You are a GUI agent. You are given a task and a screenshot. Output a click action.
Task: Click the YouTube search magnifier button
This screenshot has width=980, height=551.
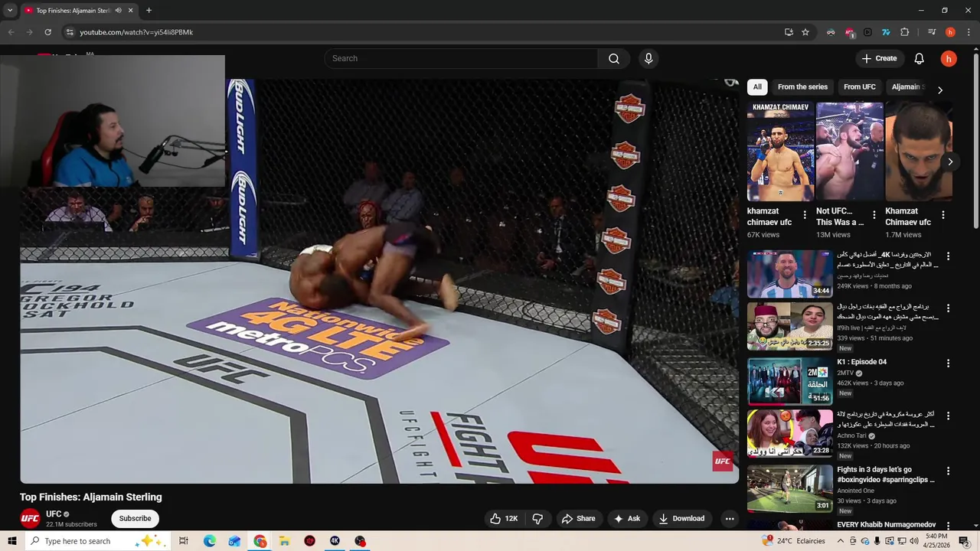pos(614,59)
